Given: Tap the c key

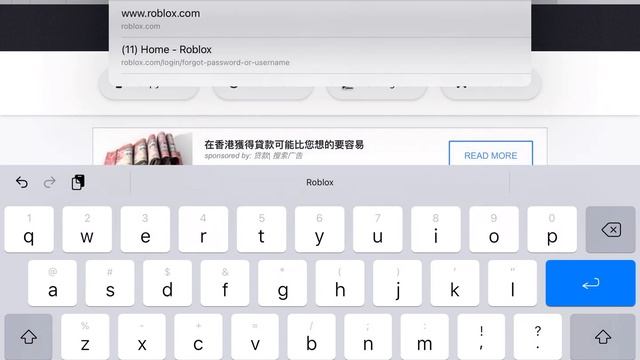Looking at the screenshot, I should 198,337.
